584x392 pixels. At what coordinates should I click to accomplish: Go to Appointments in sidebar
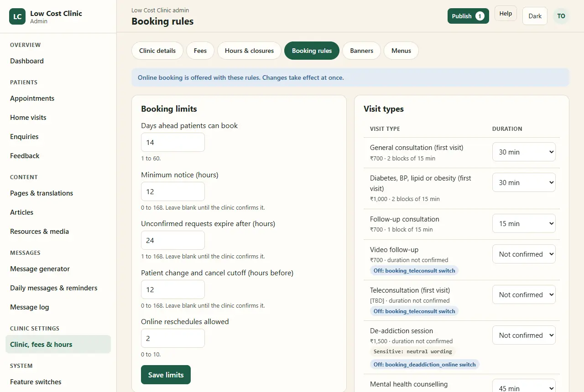pyautogui.click(x=58, y=98)
